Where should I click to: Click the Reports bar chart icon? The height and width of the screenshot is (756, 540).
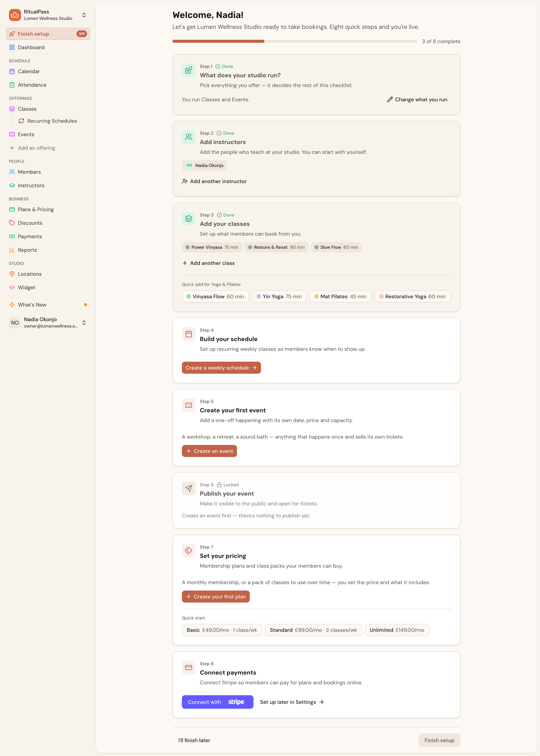point(12,250)
